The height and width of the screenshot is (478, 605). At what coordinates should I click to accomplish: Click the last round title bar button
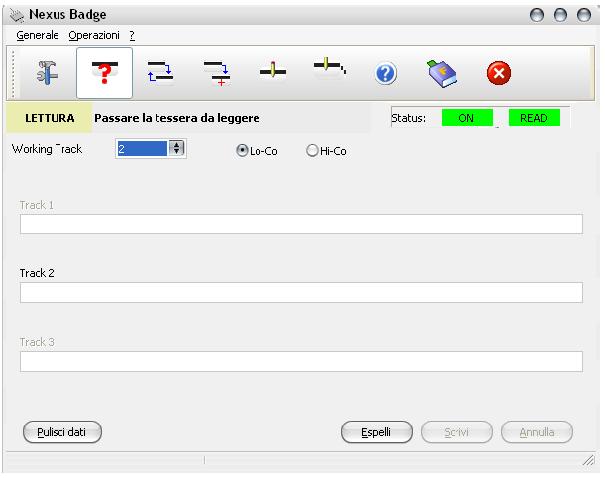(x=584, y=15)
